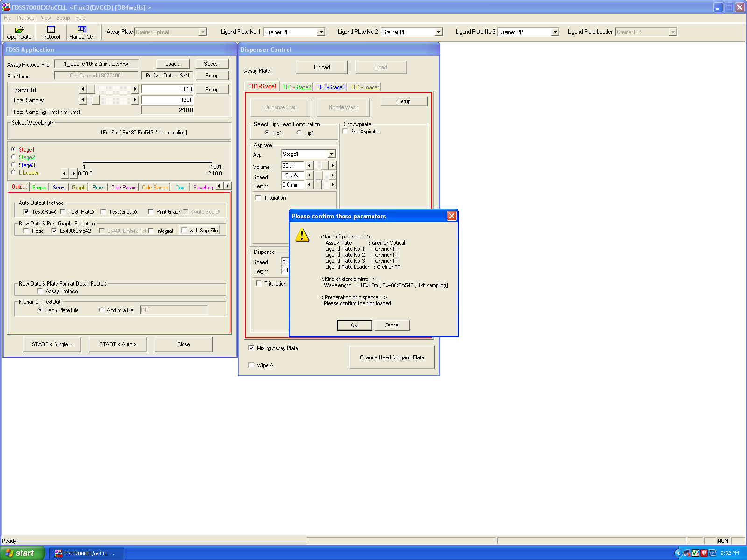Click the FDSS7000EX/uCELL taskbar item
The height and width of the screenshot is (560, 747).
pos(87,553)
